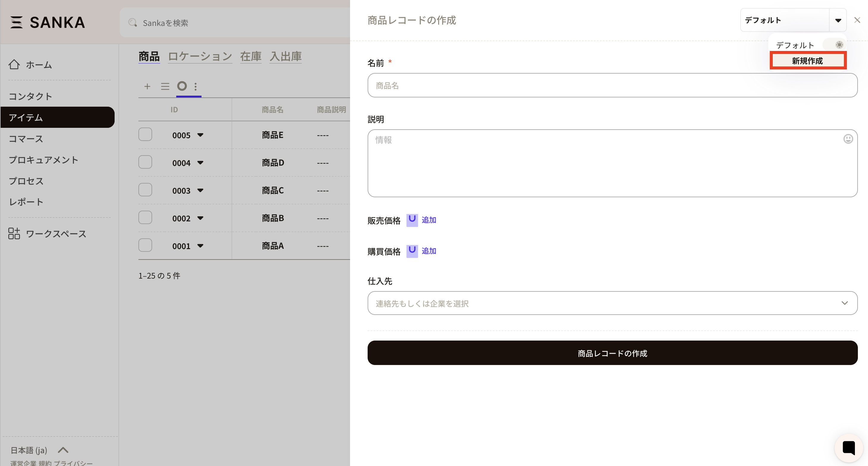Click the list view lines icon
868x466 pixels.
click(x=165, y=86)
